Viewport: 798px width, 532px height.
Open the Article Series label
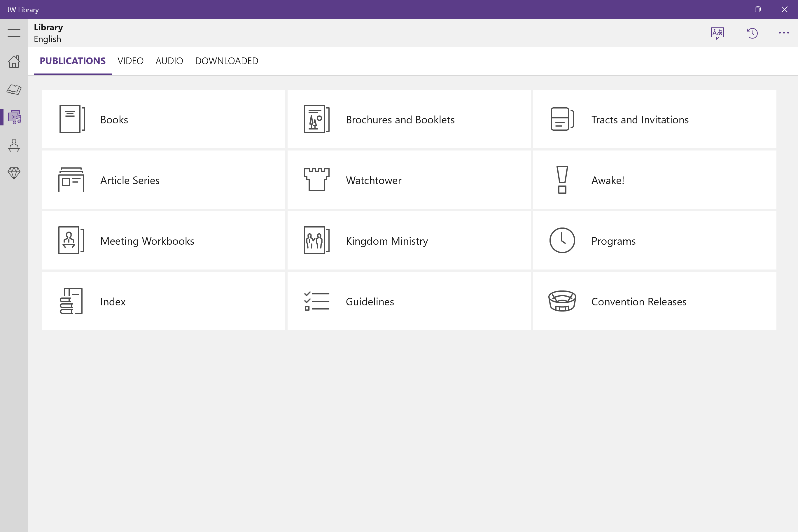click(130, 181)
